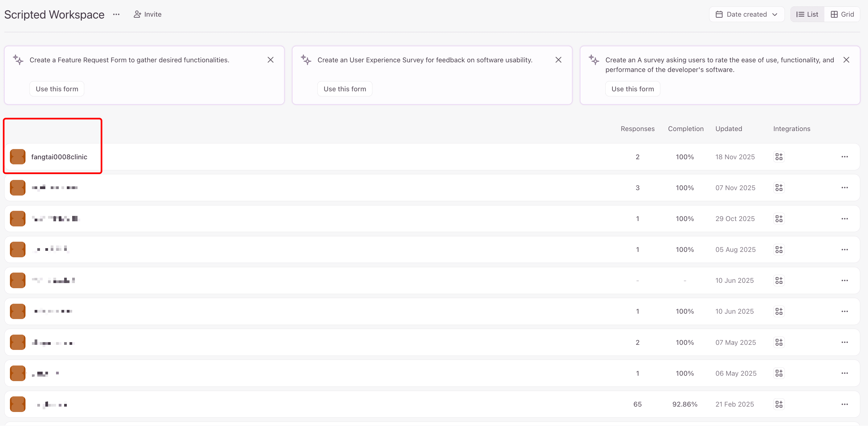Click the AI sparkle icon on the first suggestion card
868x427 pixels.
coord(18,60)
